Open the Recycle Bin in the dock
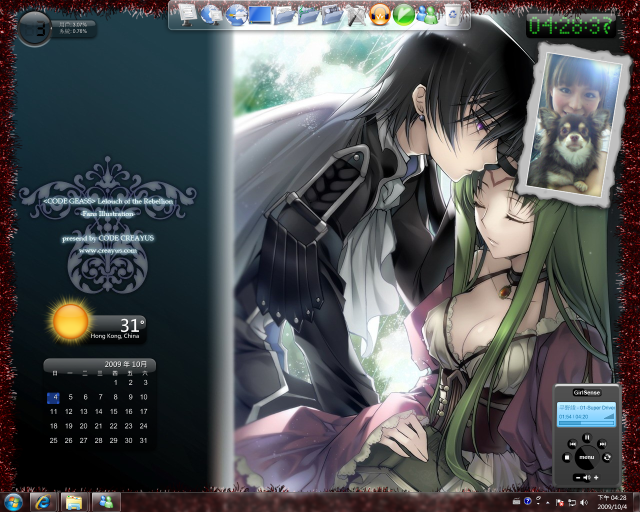The image size is (640, 512). [453, 14]
